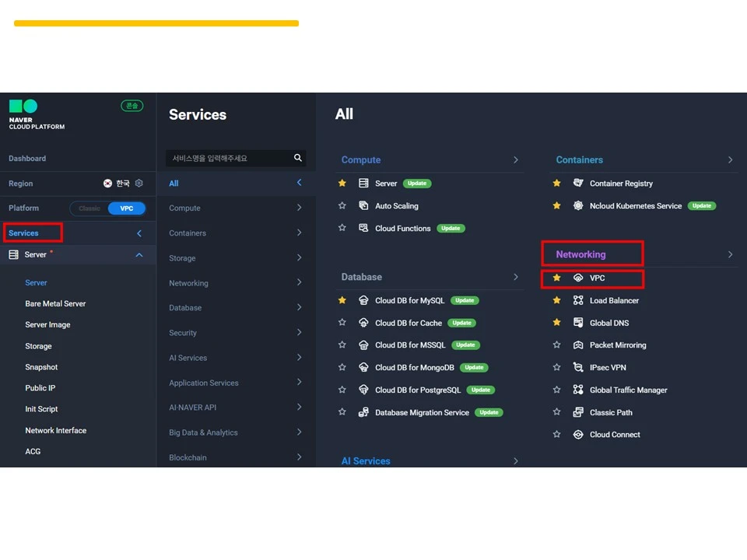Click the Ncloud Kubernetes Service icon
This screenshot has width=747, height=560.
578,205
